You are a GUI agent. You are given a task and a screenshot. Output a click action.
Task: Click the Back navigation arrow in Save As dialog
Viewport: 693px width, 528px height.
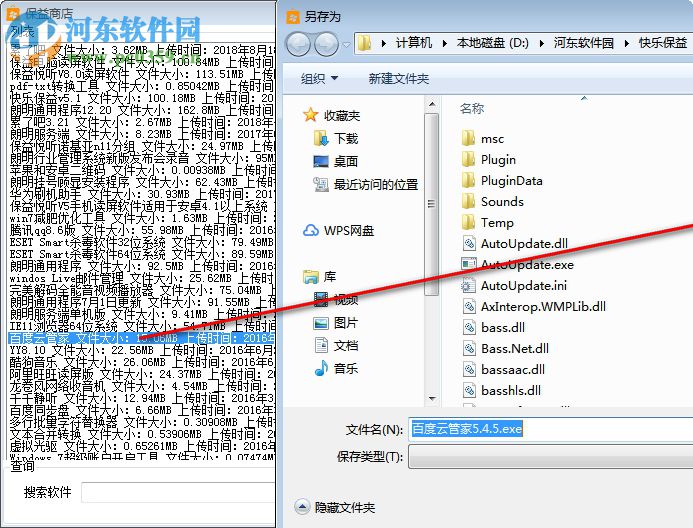pos(299,43)
